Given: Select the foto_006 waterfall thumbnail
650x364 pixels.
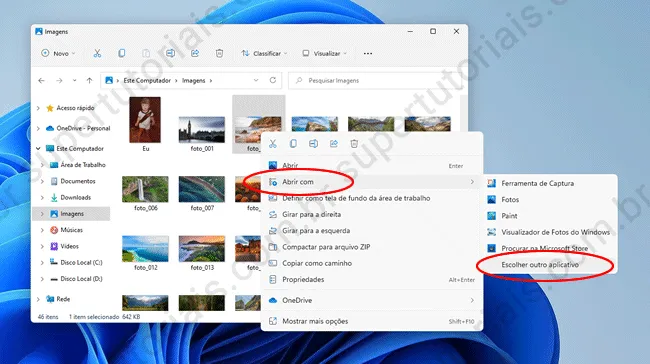Looking at the screenshot, I should point(145,189).
